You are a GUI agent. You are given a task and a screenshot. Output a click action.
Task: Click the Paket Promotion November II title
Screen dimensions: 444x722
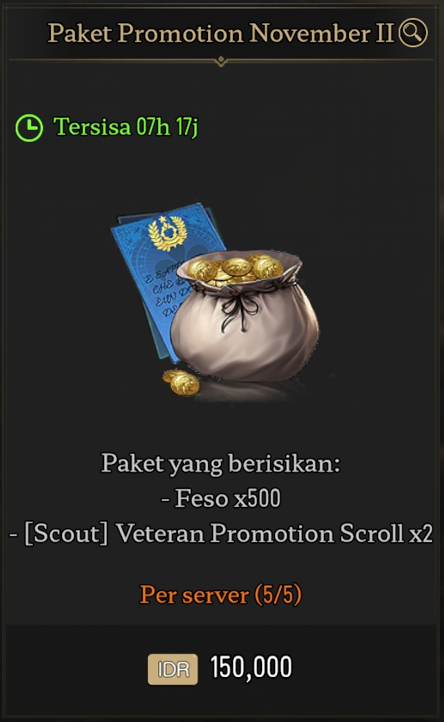(221, 33)
